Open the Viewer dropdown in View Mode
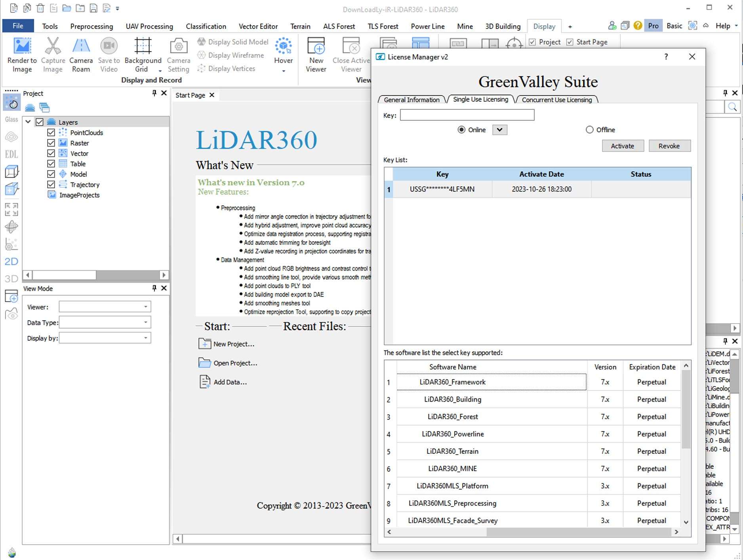Screen dimensions: 743x560 105,307
